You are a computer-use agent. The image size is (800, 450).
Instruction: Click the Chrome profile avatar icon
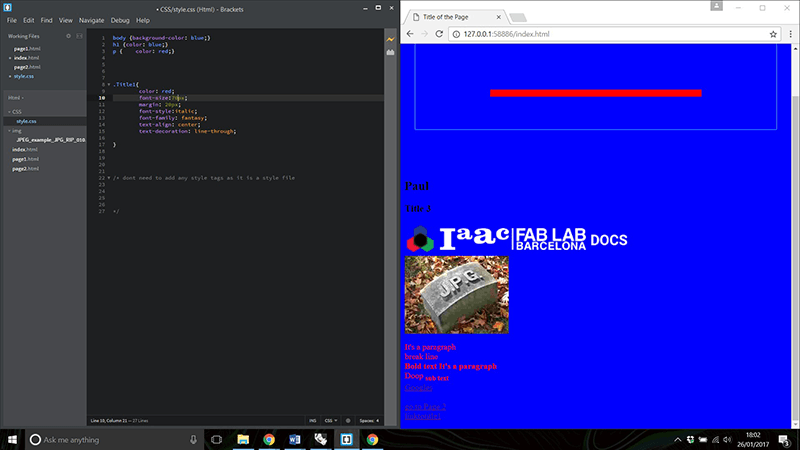[x=716, y=6]
